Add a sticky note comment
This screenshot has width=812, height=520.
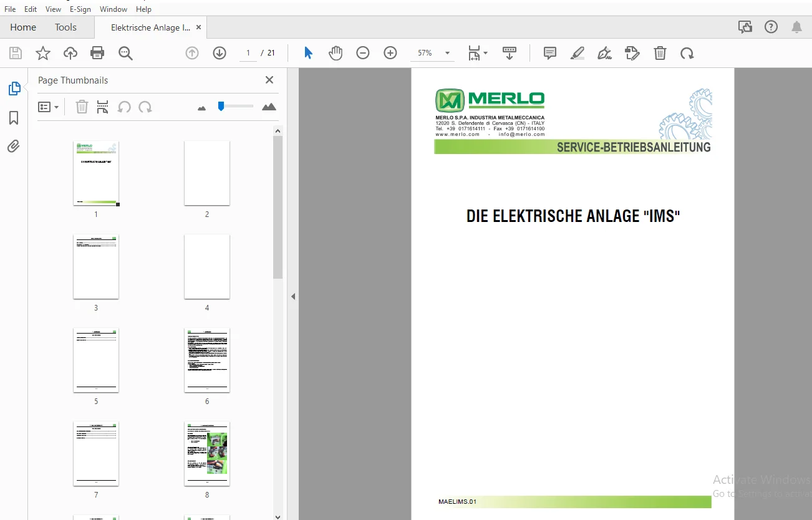pos(550,53)
